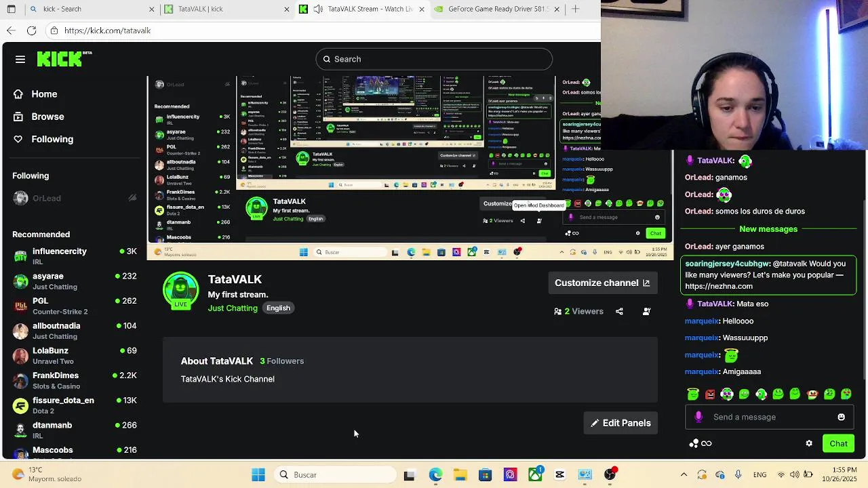The width and height of the screenshot is (868, 488).
Task: Click the dtanmanb avatar
Action: point(20,430)
